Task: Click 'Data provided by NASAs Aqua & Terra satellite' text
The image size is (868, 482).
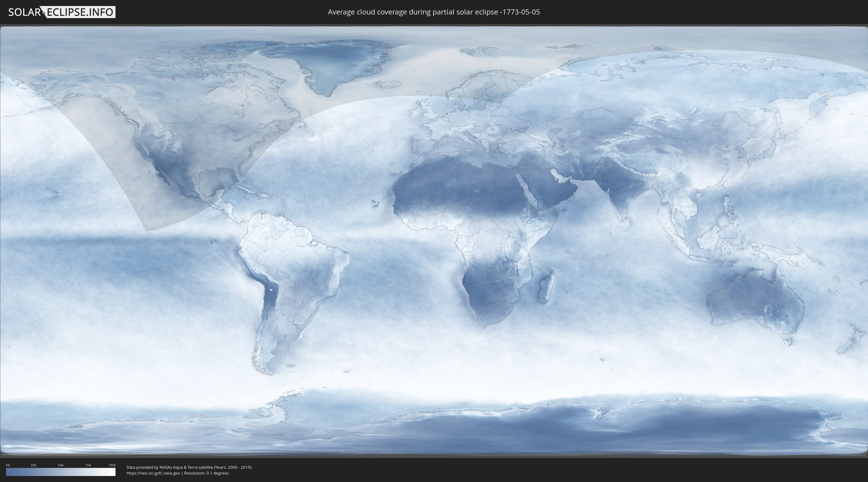Action: tap(189, 467)
